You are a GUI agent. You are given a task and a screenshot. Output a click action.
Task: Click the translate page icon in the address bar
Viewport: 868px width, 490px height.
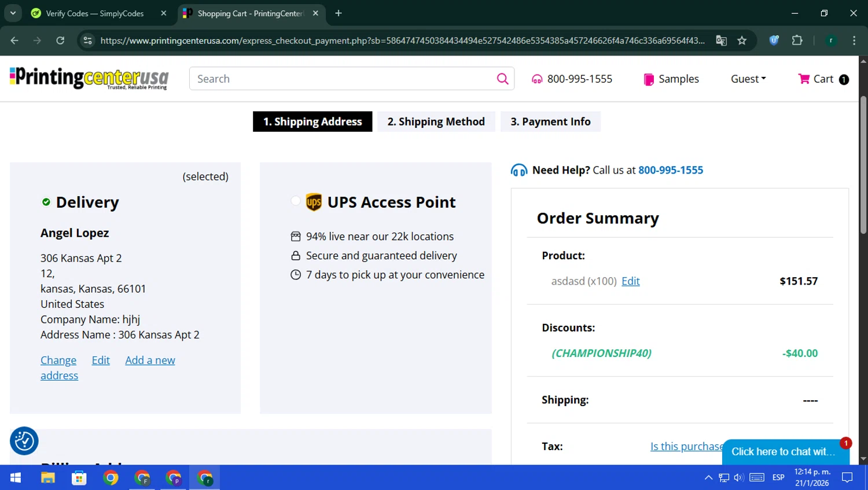[x=721, y=40]
